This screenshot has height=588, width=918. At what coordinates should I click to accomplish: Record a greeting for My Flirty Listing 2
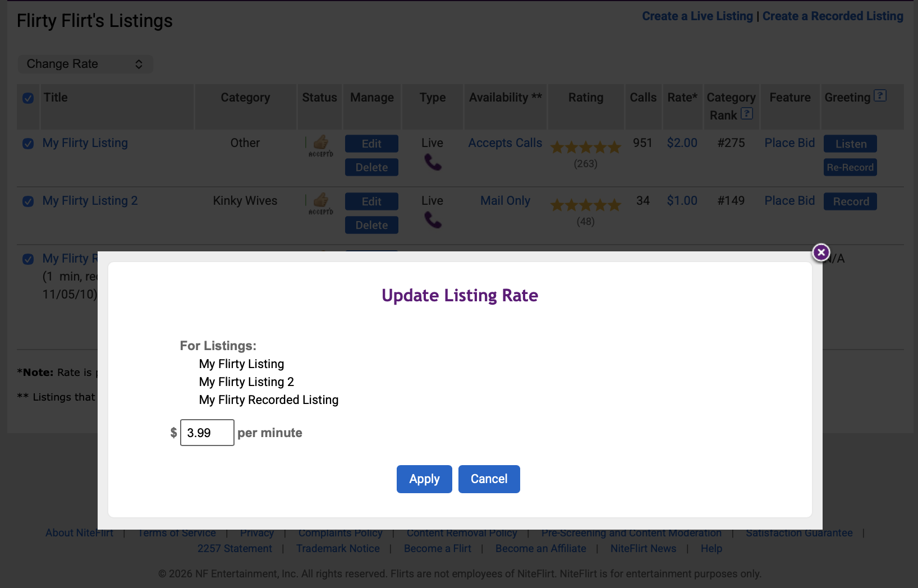[x=851, y=201]
